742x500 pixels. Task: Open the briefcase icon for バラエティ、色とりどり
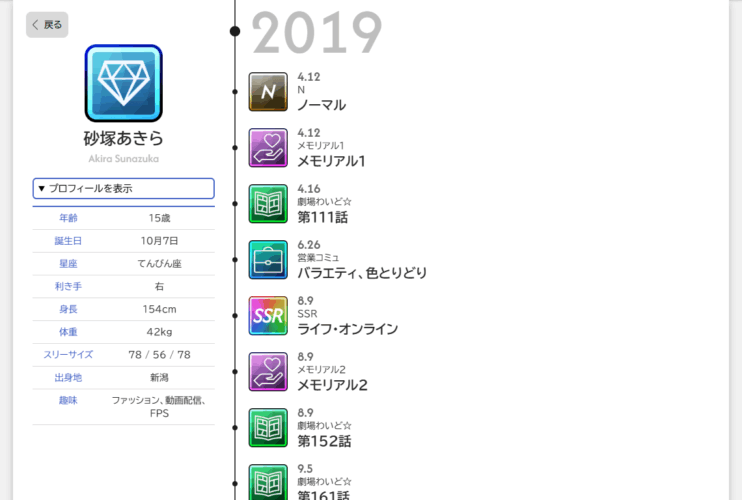click(x=268, y=260)
